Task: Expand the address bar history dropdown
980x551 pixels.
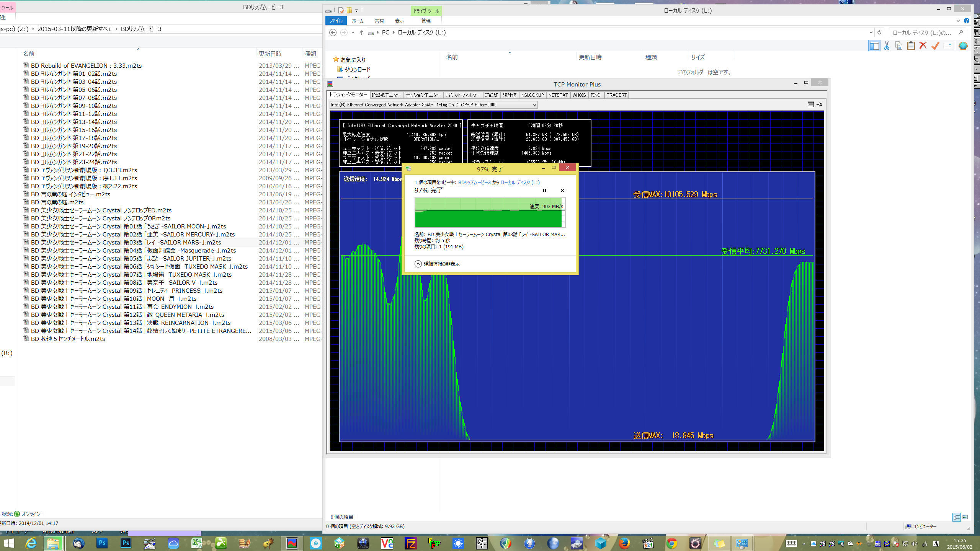Action: (x=871, y=33)
